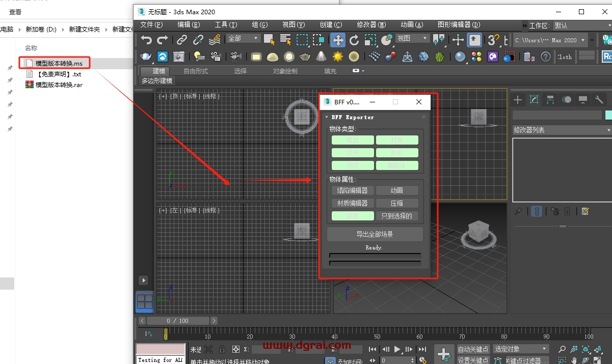Viewport: 612px width, 364px height.
Task: Toggle the 塌陷编辑器 property button
Action: (x=353, y=190)
